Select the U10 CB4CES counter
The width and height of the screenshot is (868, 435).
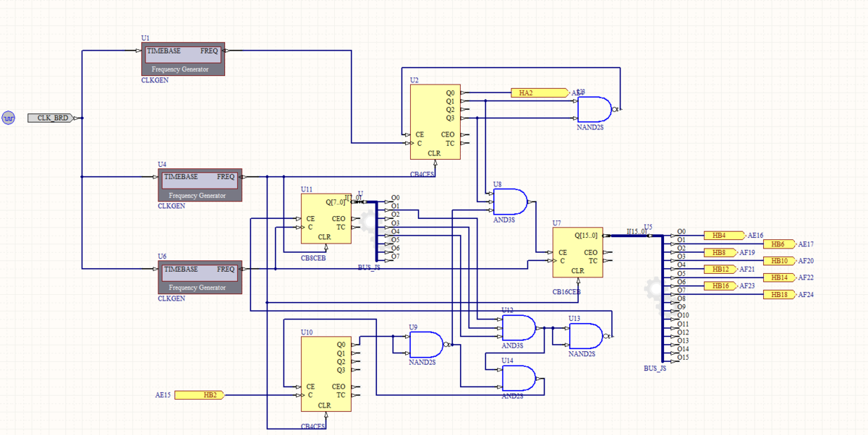(325, 374)
